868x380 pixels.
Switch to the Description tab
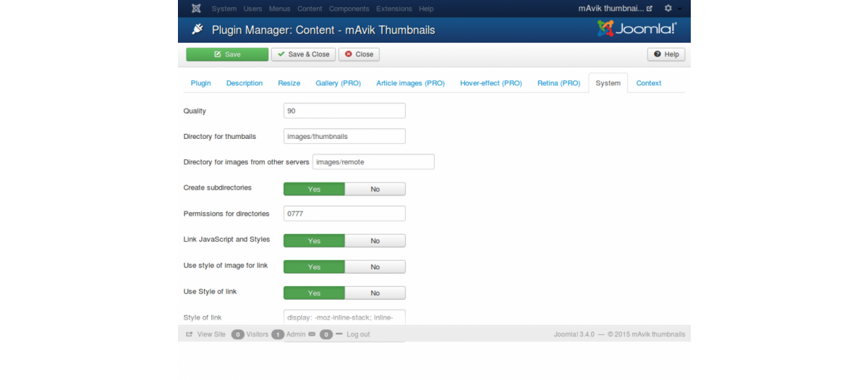244,83
